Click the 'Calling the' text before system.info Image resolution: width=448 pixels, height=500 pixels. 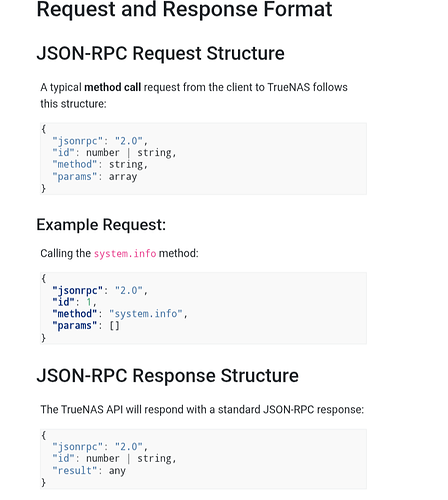tap(66, 254)
